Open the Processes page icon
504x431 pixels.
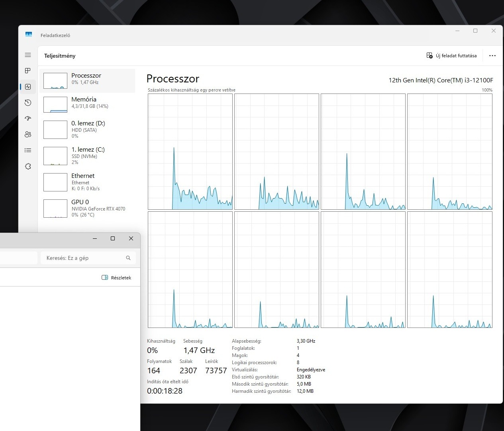pyautogui.click(x=28, y=70)
